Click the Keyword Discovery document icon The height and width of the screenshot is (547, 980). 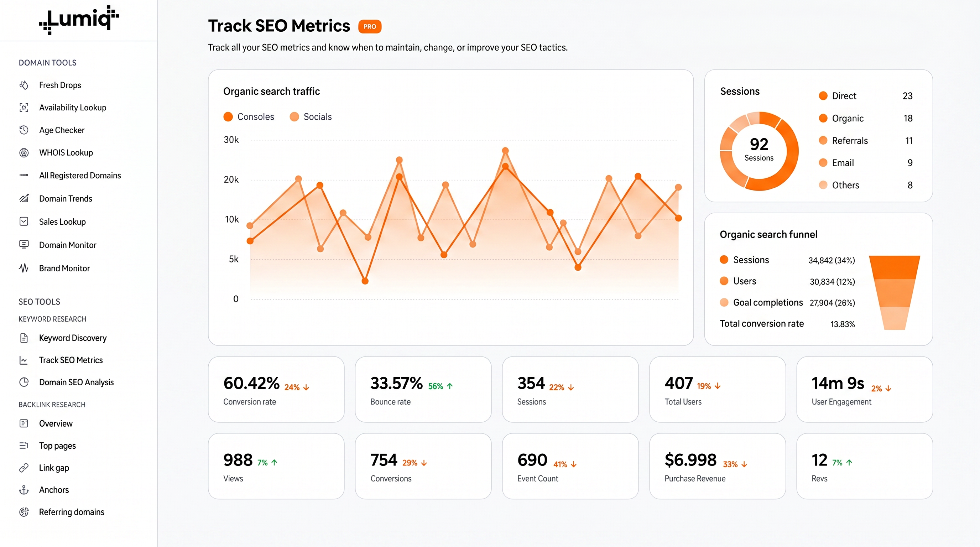click(24, 338)
